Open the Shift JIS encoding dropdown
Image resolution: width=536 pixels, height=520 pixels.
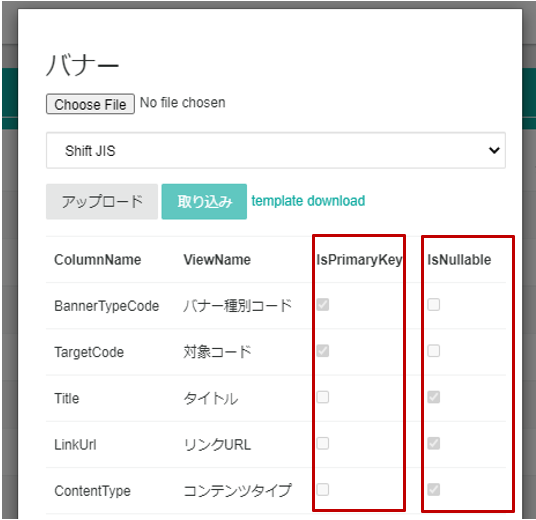(x=276, y=150)
